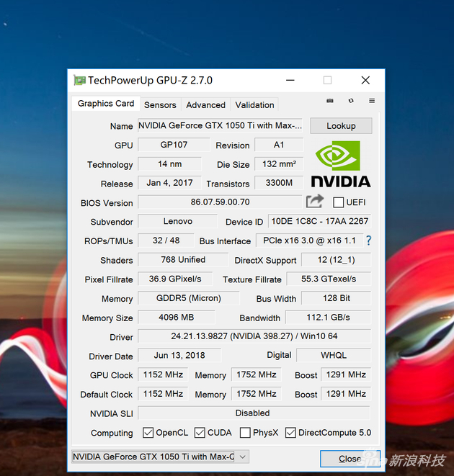Image resolution: width=454 pixels, height=476 pixels.
Task: Click the Driver version field
Action: pyautogui.click(x=254, y=336)
